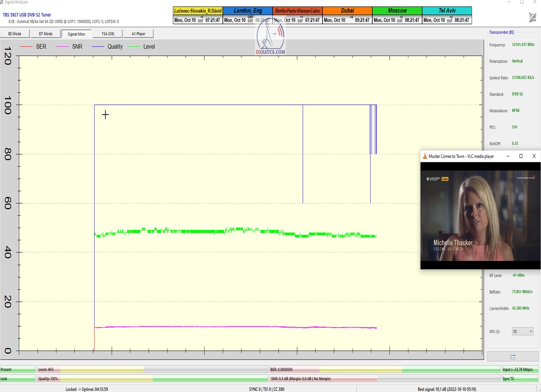
Task: Open the AV Player tab
Action: click(138, 34)
